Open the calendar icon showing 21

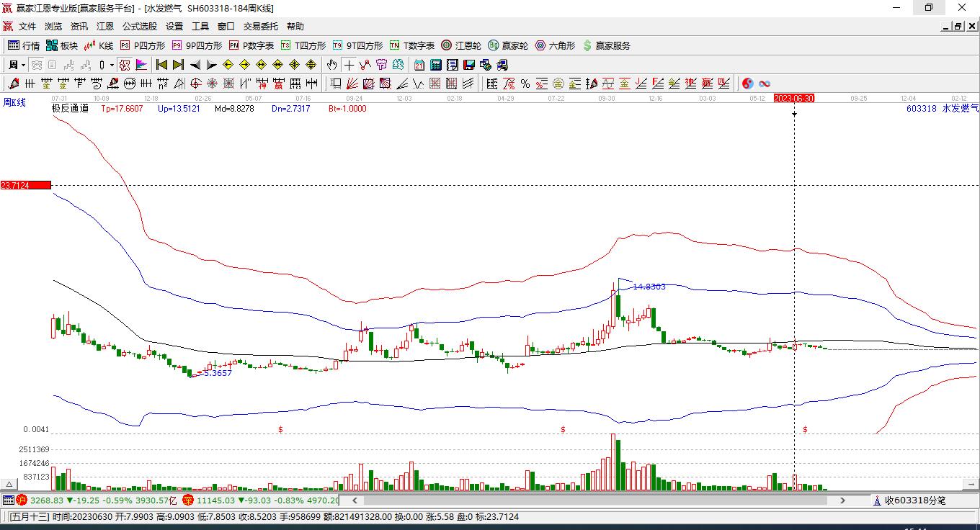[x=419, y=65]
